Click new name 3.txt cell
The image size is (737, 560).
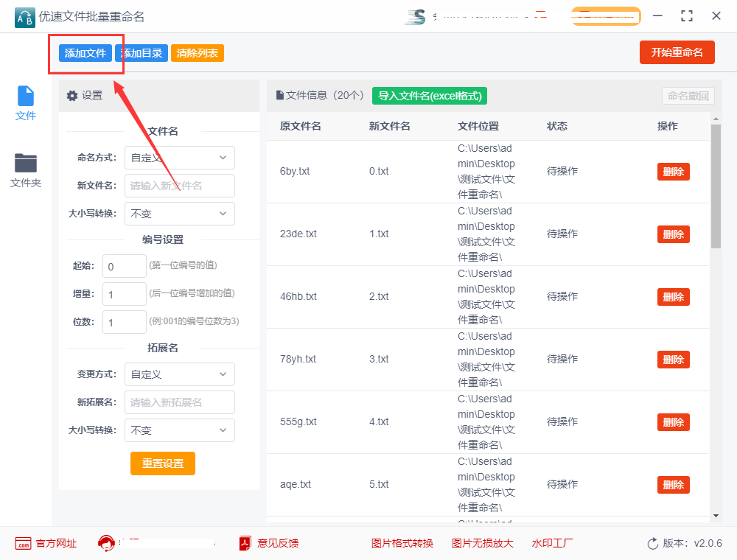pos(379,359)
